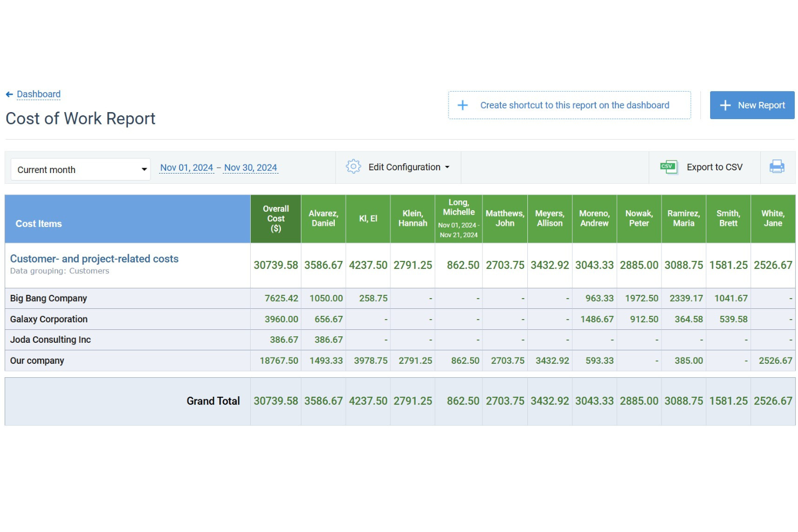Screen dimensions: 798x532
Task: Select the Alvarez, Daniel column header
Action: coord(323,219)
